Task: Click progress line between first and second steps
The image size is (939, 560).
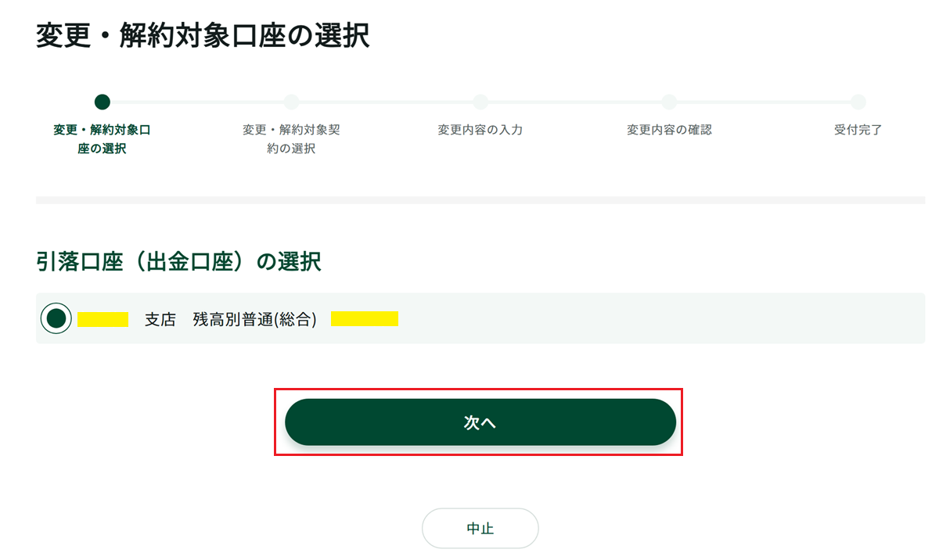Action: point(196,102)
